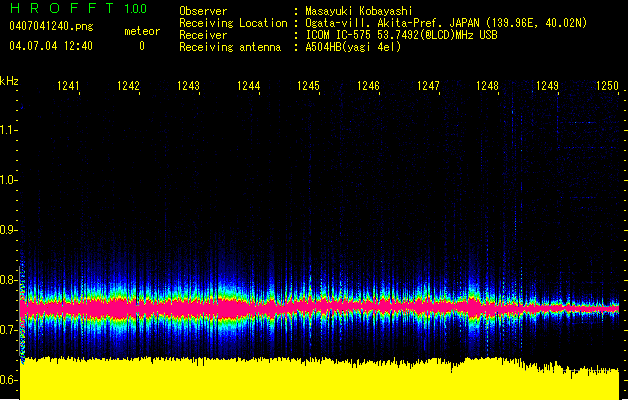This screenshot has height=400, width=629.
Task: Click the yellow noise level bar graph
Action: click(320, 380)
